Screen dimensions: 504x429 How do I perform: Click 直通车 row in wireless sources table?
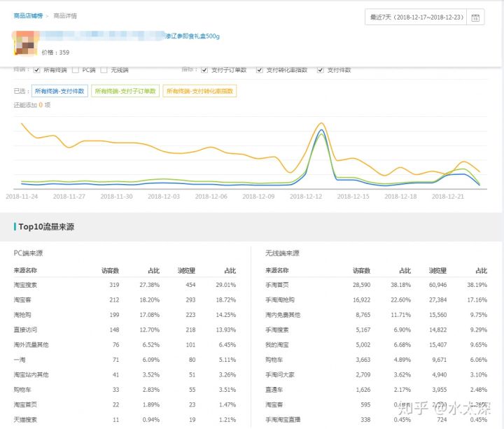pos(275,389)
